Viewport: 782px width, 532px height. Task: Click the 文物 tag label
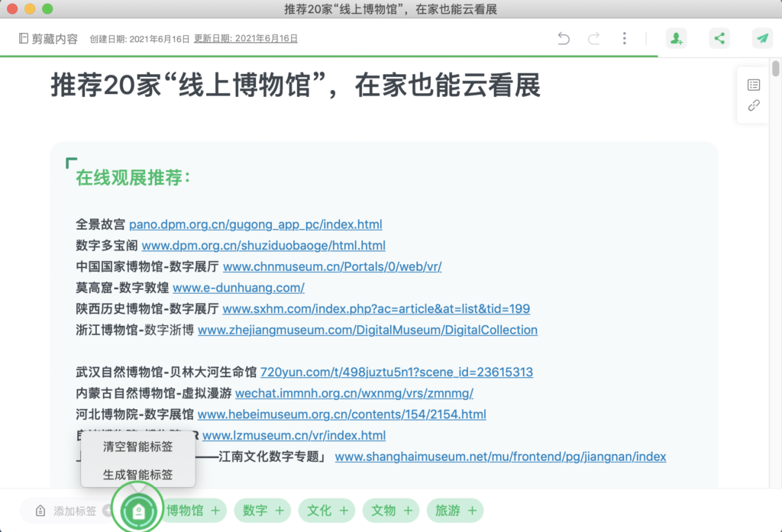[383, 511]
